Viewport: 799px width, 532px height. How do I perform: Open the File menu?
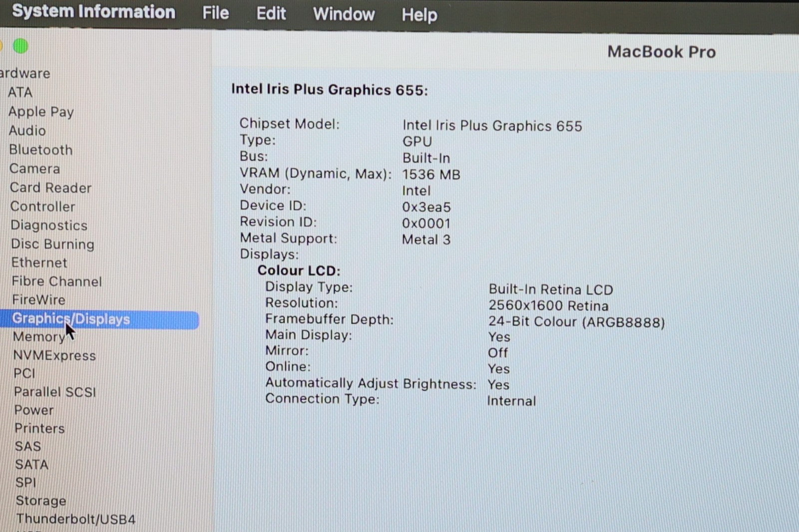coord(215,13)
